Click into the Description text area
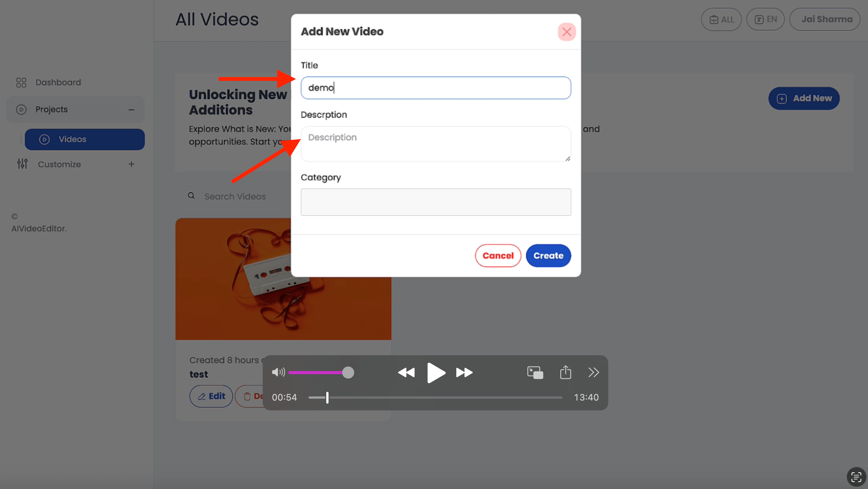Viewport: 868px width, 489px height. click(436, 144)
